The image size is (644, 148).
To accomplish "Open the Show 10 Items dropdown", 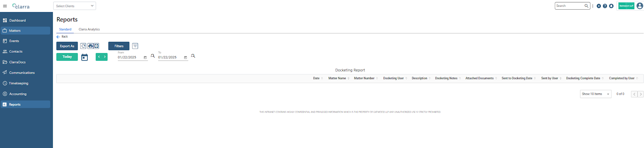I will point(596,94).
